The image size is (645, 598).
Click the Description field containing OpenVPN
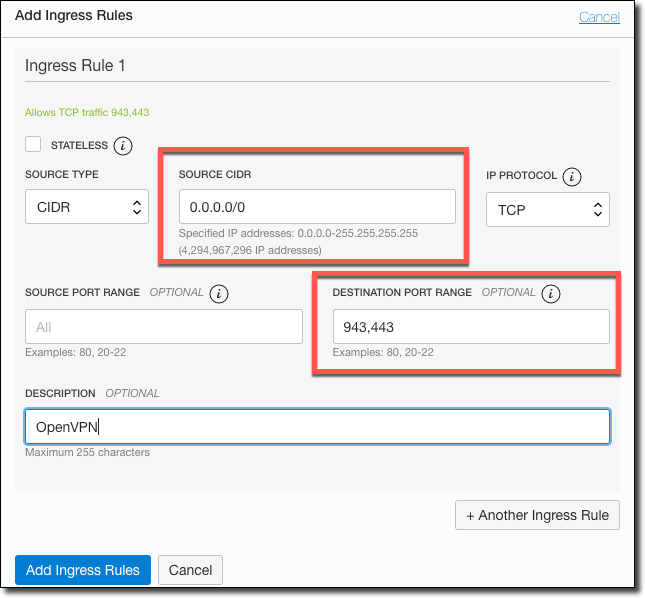317,426
